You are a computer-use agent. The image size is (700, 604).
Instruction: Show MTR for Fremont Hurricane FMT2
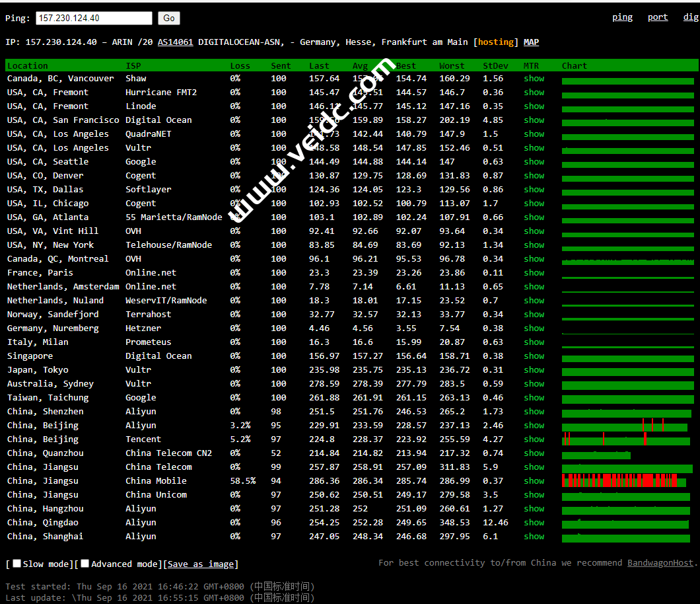click(x=534, y=92)
